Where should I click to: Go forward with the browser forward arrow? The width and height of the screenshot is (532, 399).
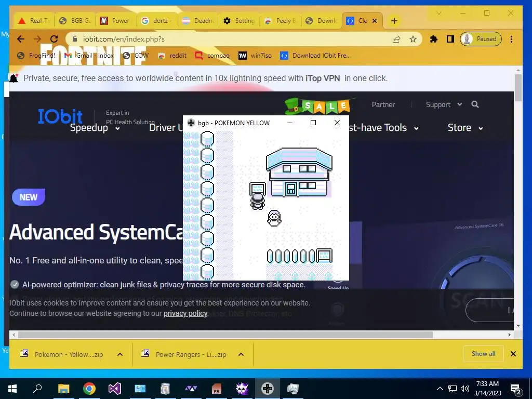[37, 39]
